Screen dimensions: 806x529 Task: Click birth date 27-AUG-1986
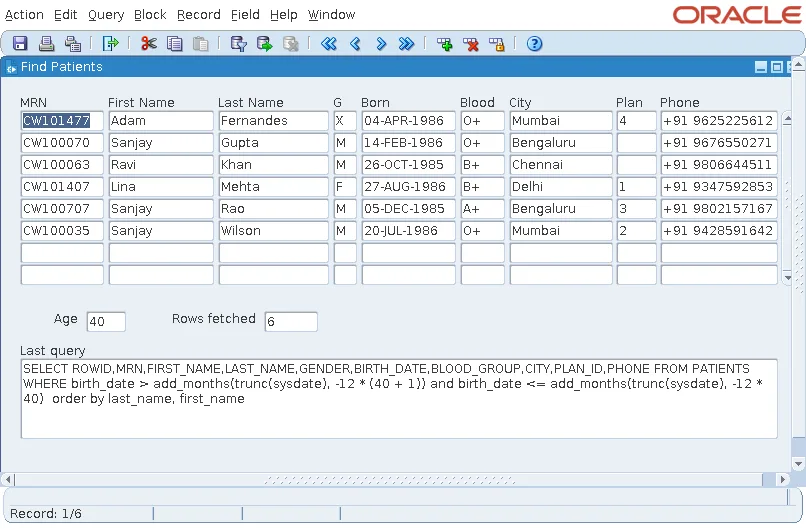click(x=409, y=187)
